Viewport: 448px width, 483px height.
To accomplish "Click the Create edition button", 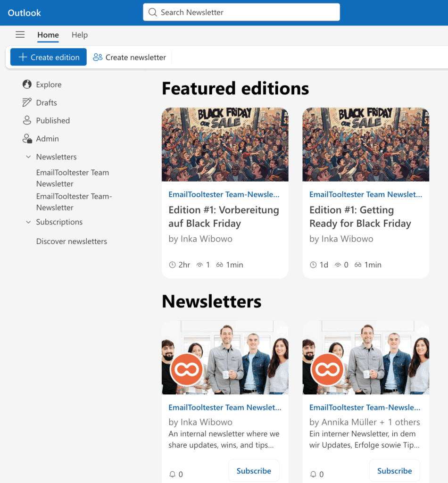I will [48, 57].
